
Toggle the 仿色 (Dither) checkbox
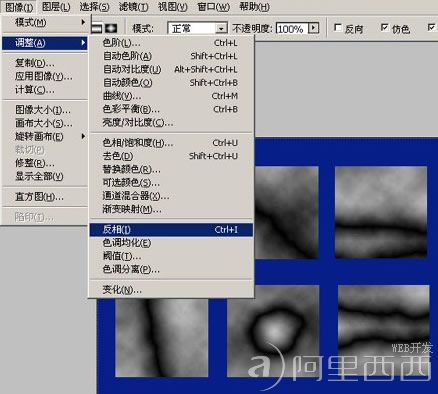pos(384,27)
